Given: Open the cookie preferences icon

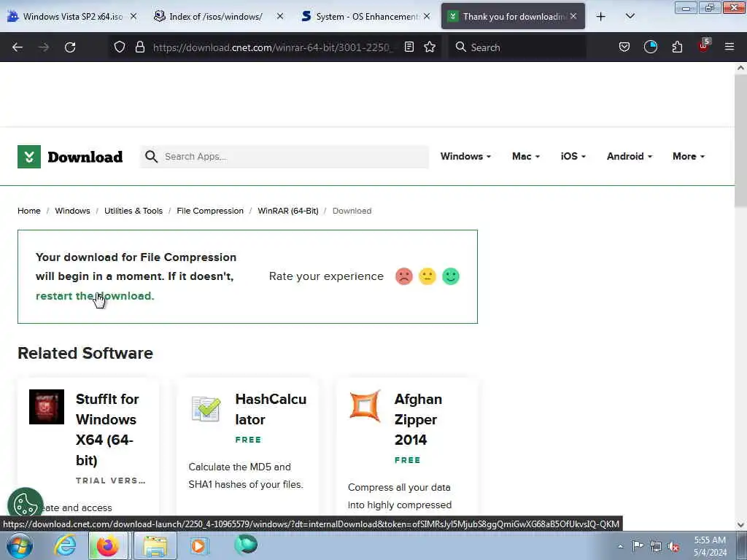Looking at the screenshot, I should click(26, 505).
